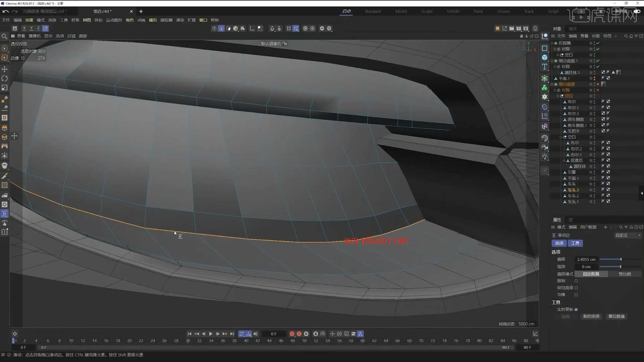Go to last frame in timeline
This screenshot has height=362, width=644.
click(232, 334)
